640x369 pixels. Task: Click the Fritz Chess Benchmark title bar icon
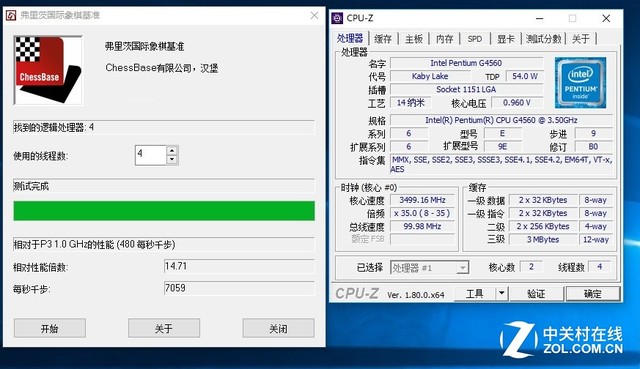click(x=11, y=16)
